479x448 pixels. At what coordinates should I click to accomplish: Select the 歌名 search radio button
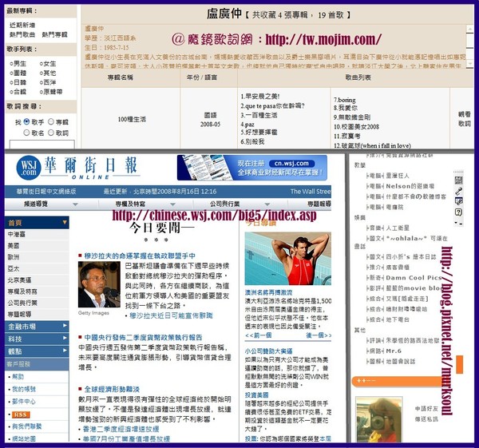click(26, 133)
